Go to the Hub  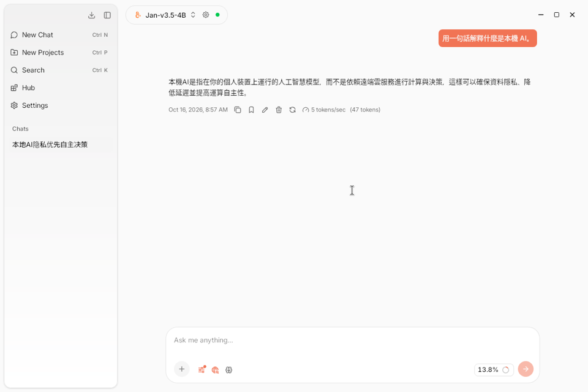tap(59, 88)
